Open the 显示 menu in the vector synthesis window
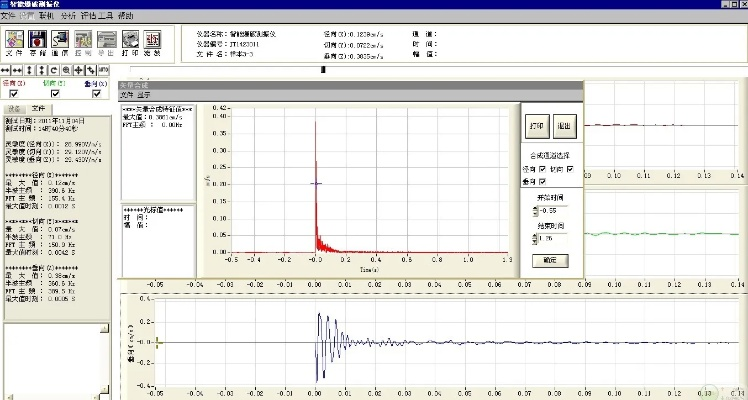The width and height of the screenshot is (748, 400). pyautogui.click(x=146, y=95)
